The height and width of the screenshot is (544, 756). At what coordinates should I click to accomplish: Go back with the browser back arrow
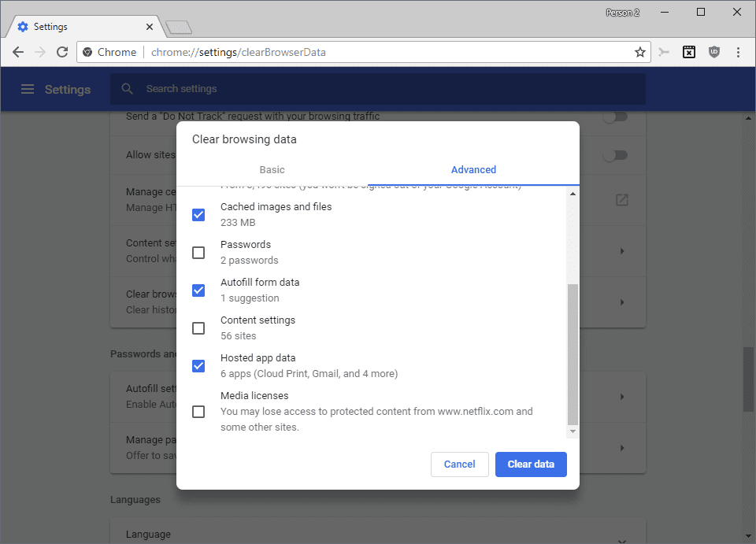[x=18, y=52]
